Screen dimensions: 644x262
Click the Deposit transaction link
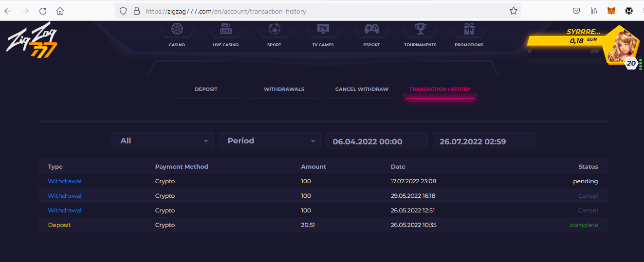tap(59, 225)
